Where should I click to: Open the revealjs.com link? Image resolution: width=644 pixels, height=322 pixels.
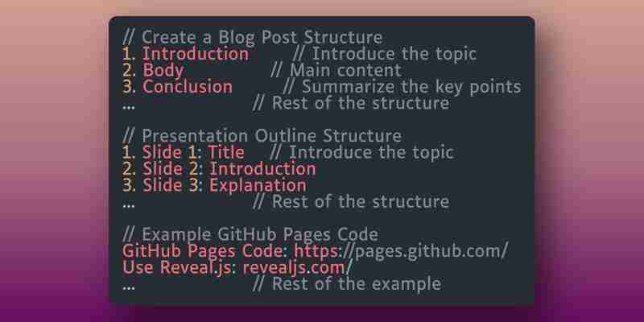click(x=297, y=267)
